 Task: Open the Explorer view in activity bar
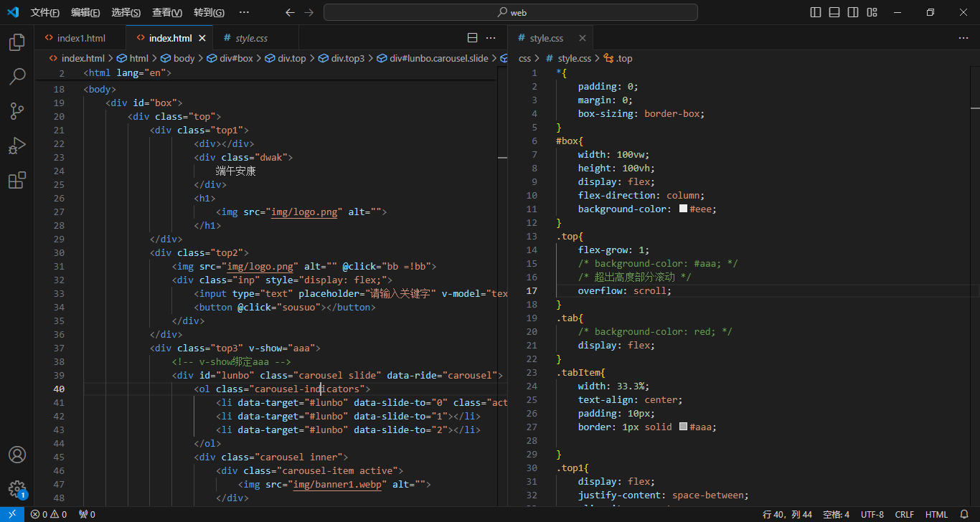tap(17, 42)
